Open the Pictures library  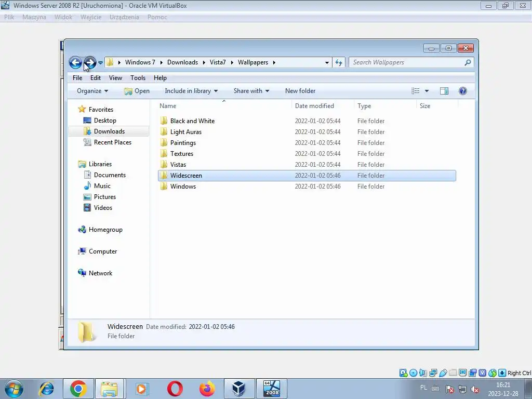tap(105, 197)
